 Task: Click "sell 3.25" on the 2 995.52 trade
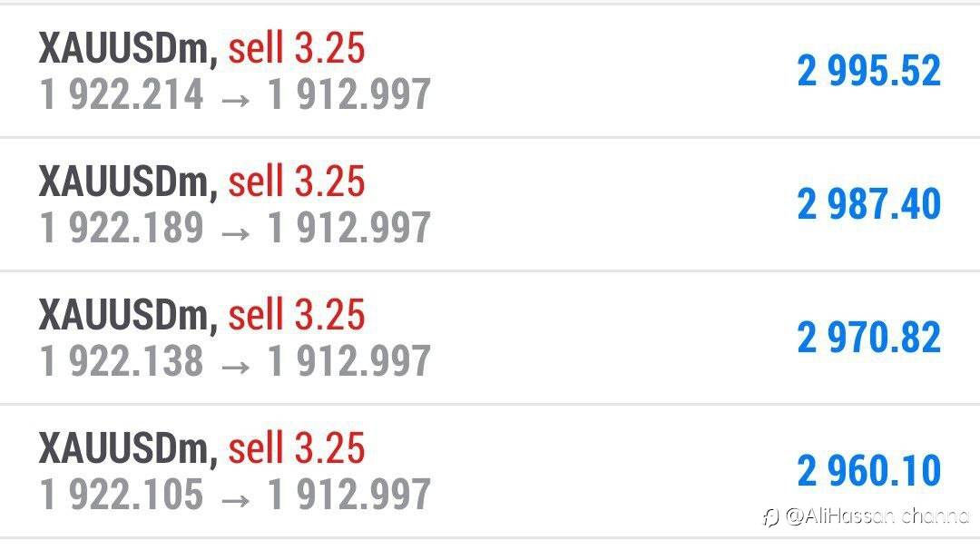(296, 49)
